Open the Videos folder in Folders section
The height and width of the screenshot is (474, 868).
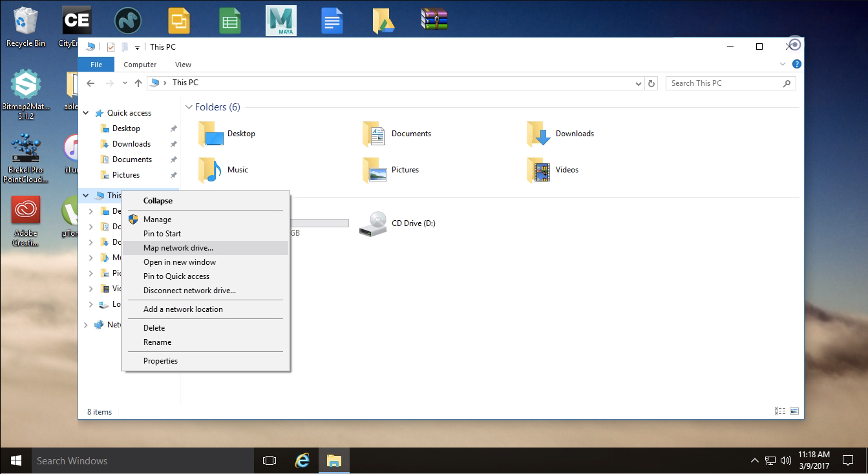(539, 170)
